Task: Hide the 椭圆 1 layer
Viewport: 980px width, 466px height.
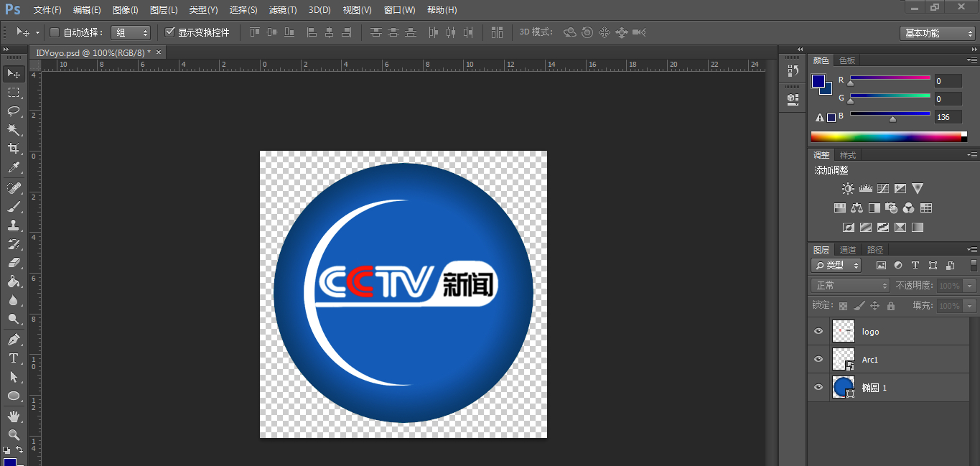Action: [x=818, y=387]
